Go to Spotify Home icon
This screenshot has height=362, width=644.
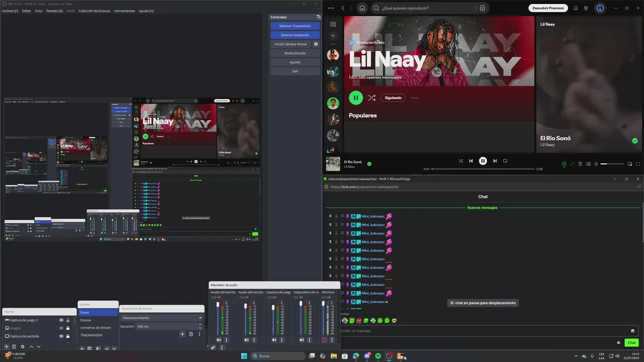click(362, 8)
